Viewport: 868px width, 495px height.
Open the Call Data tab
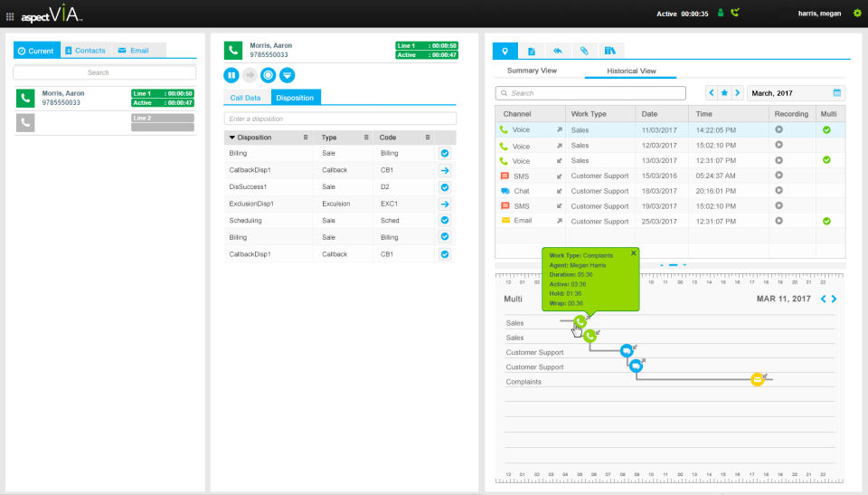click(245, 98)
